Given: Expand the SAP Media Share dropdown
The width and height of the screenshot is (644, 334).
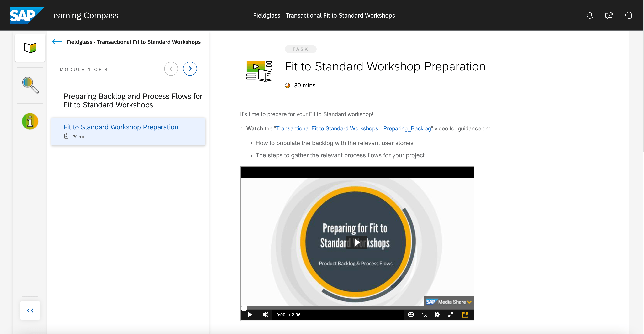Looking at the screenshot, I should pos(469,302).
